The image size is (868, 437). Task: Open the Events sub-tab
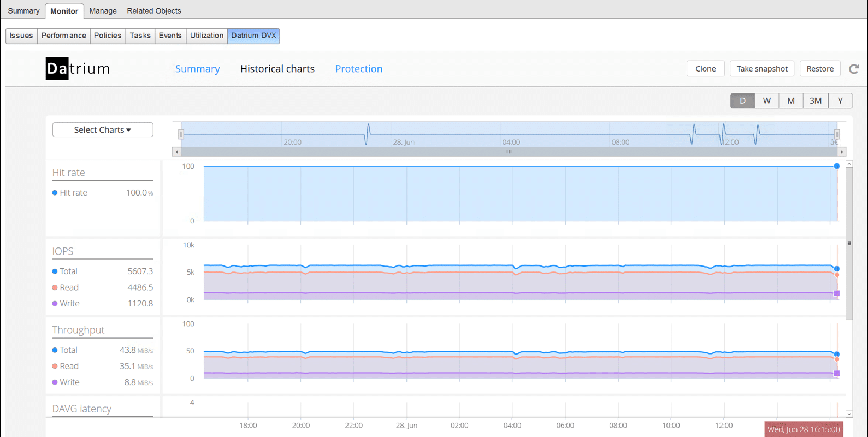coord(170,36)
